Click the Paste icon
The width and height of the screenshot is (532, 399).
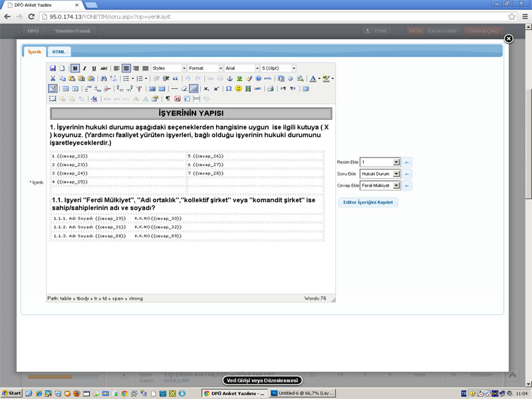(72, 78)
